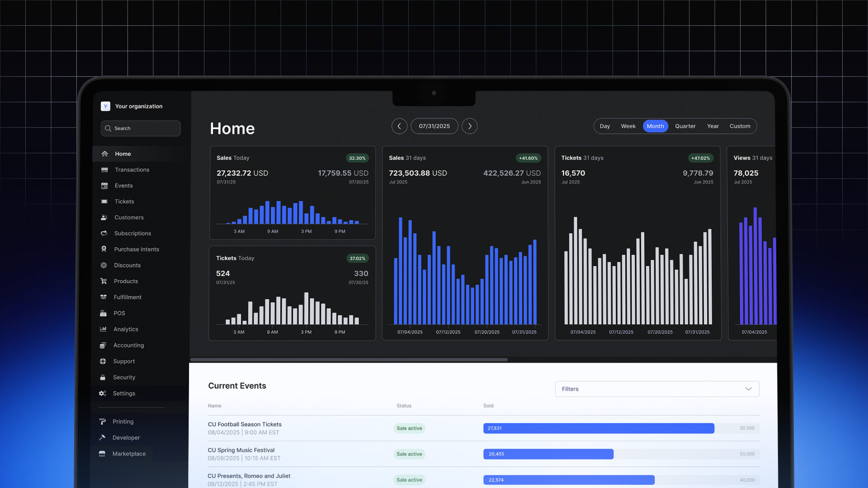Advance to the next date period
Screen dimensions: 868x488
(469, 126)
